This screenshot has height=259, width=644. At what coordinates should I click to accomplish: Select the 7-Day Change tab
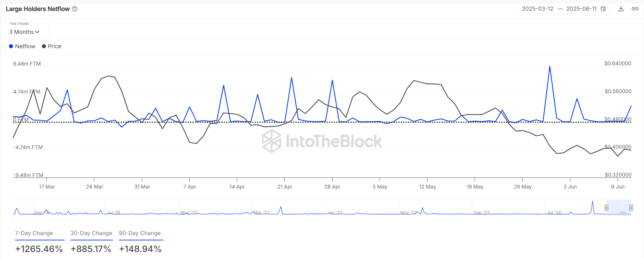tap(34, 233)
